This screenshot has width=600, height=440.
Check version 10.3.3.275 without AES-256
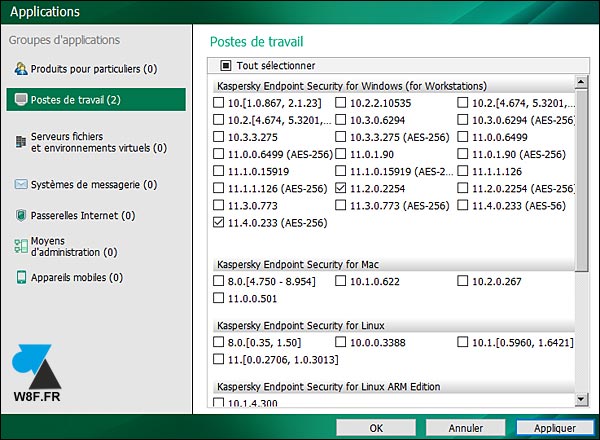218,137
